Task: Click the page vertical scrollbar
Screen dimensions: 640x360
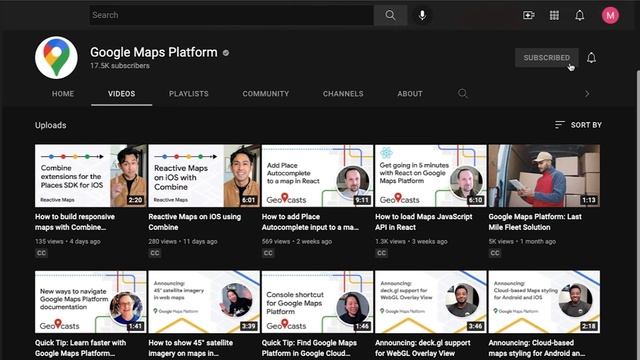Action: pyautogui.click(x=638, y=214)
